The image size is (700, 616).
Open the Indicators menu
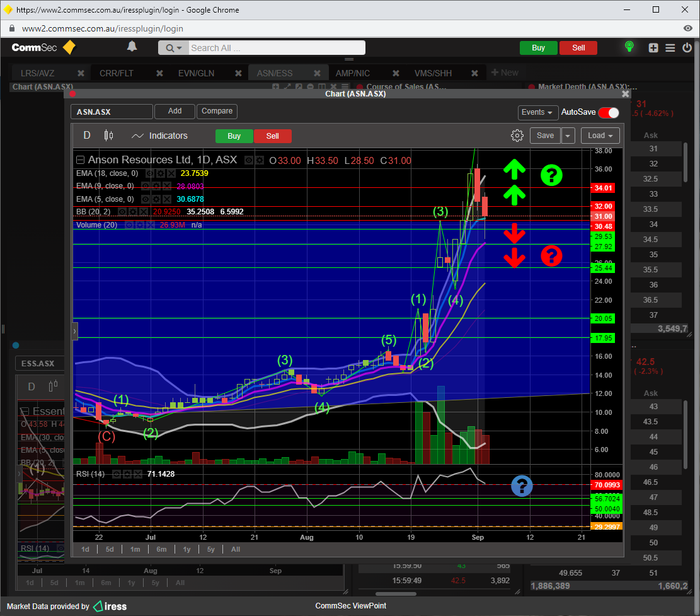pyautogui.click(x=160, y=136)
